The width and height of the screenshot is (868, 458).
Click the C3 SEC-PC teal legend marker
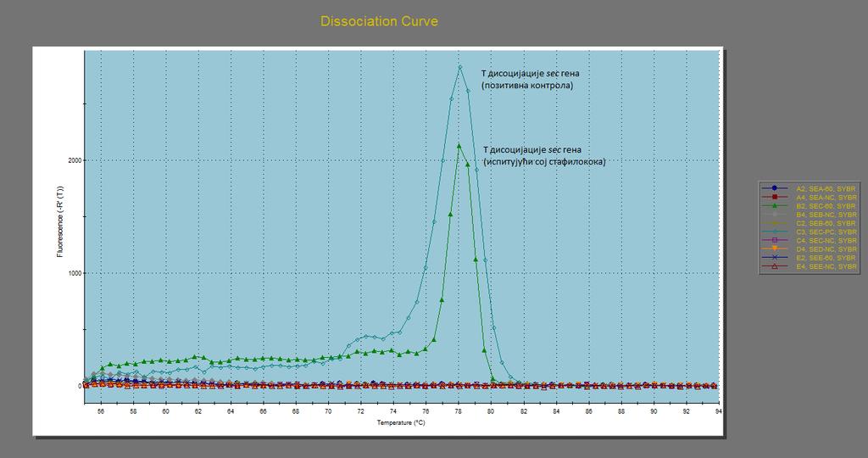click(x=775, y=232)
